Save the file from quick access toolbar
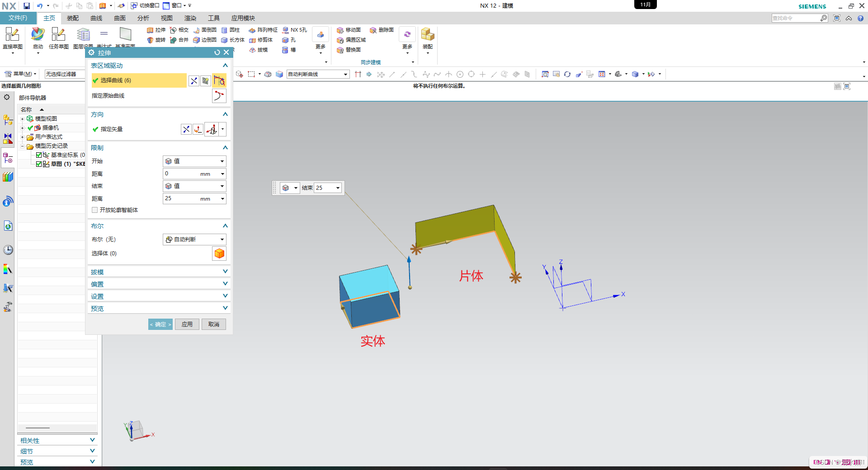 (27, 6)
